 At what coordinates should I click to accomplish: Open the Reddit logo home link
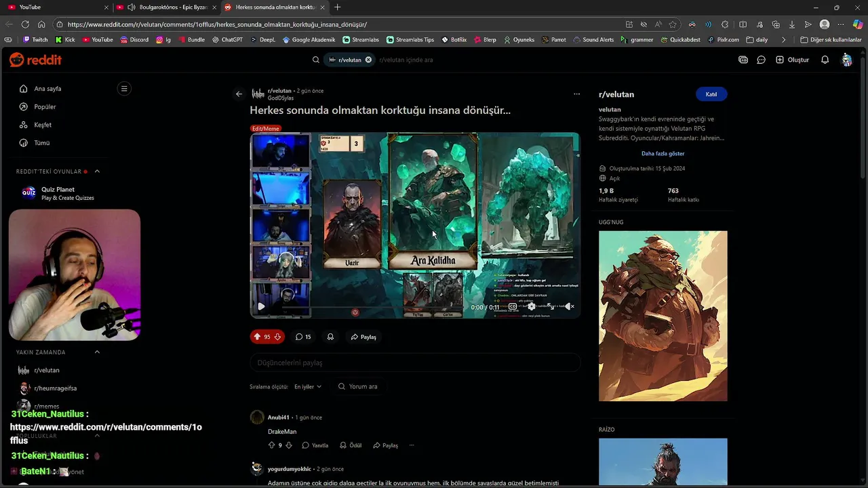[35, 60]
